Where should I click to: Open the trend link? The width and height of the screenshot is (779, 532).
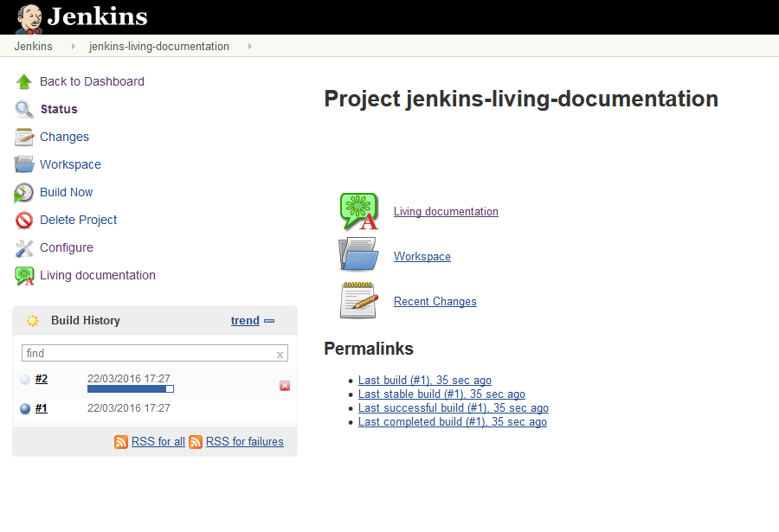point(245,321)
